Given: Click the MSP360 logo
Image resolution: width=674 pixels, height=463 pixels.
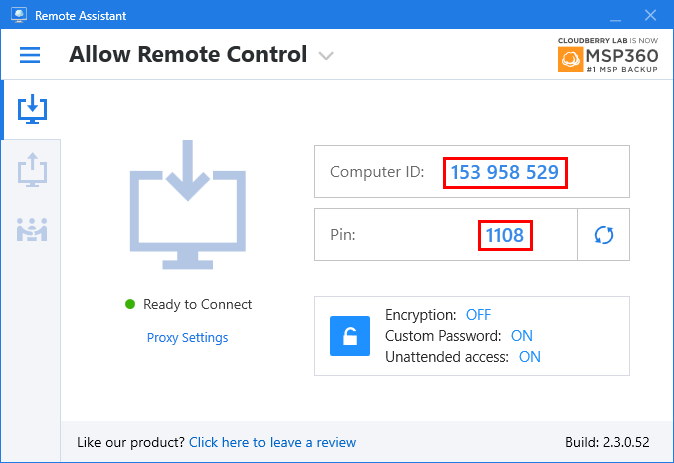Looking at the screenshot, I should click(608, 55).
